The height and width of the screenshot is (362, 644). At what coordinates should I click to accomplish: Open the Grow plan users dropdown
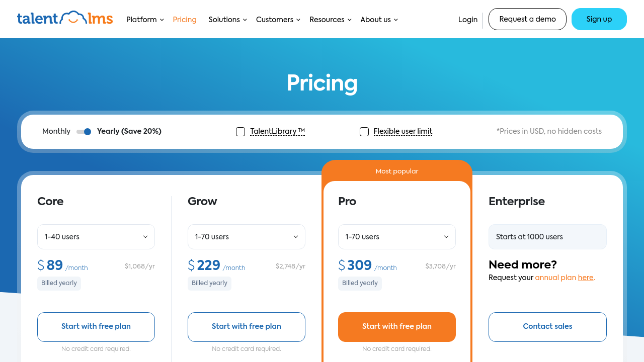pyautogui.click(x=247, y=237)
